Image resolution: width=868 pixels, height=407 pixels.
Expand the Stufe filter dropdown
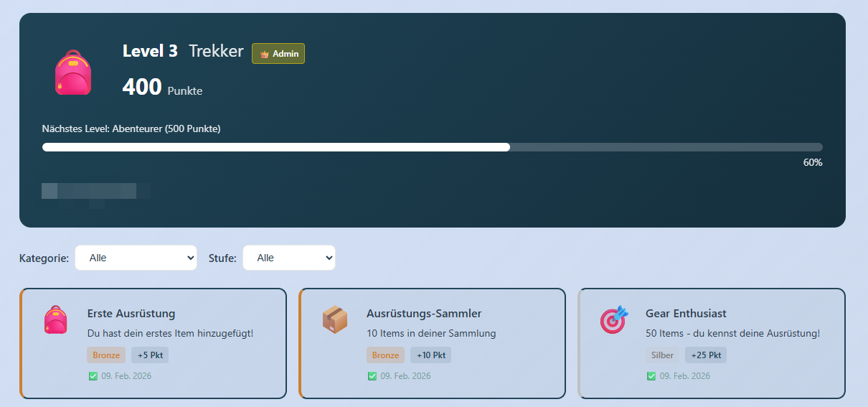[288, 258]
